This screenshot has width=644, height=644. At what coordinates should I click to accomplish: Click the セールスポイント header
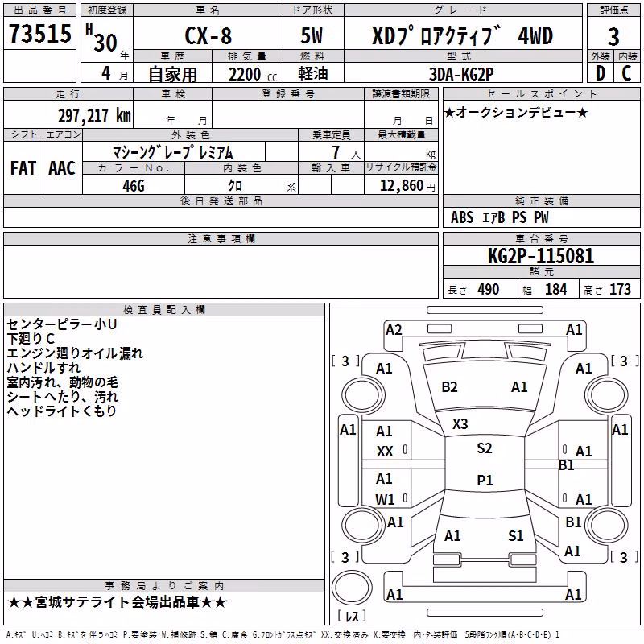click(541, 93)
